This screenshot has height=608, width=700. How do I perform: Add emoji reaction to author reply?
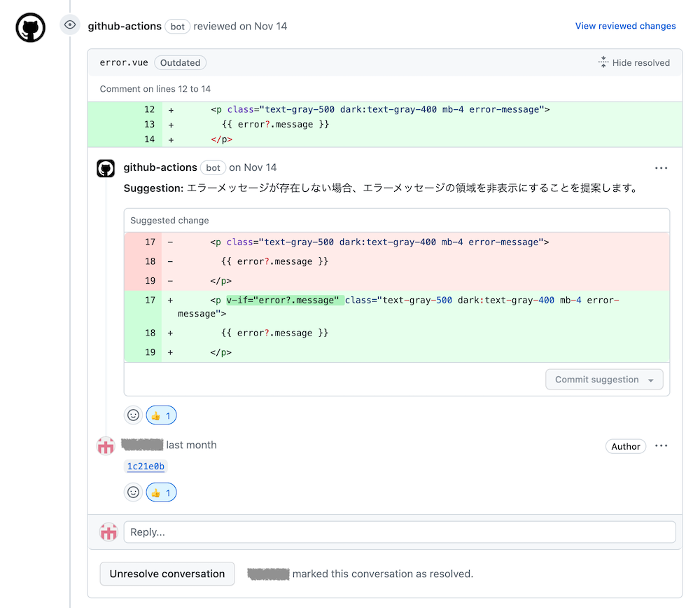(x=133, y=492)
